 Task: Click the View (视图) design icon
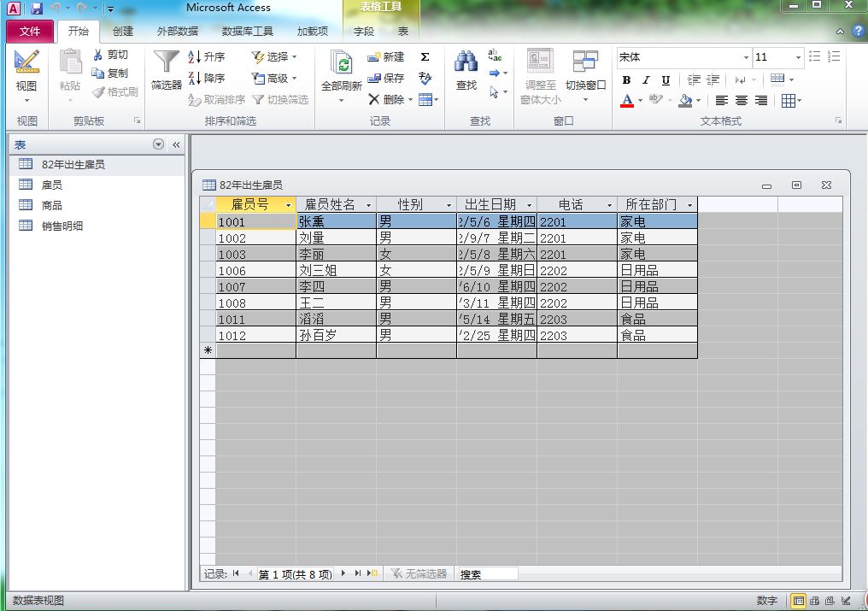pyautogui.click(x=26, y=62)
